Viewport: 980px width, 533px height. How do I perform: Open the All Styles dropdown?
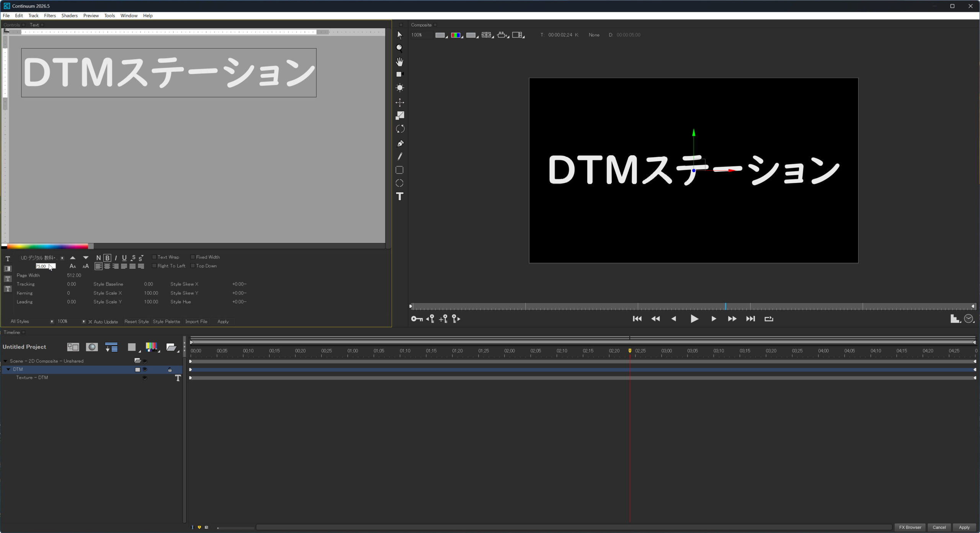click(x=32, y=321)
